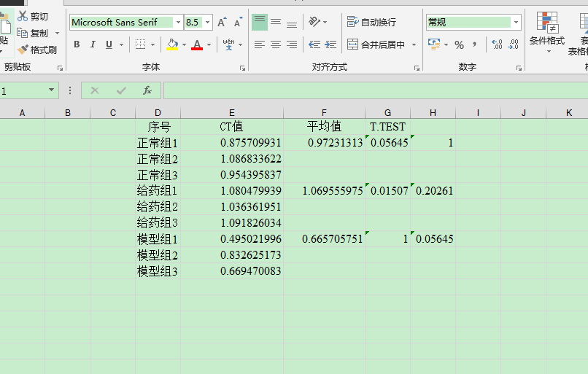Viewport: 588px width, 374px height.
Task: Select cell 给药组1
Action: (158, 191)
